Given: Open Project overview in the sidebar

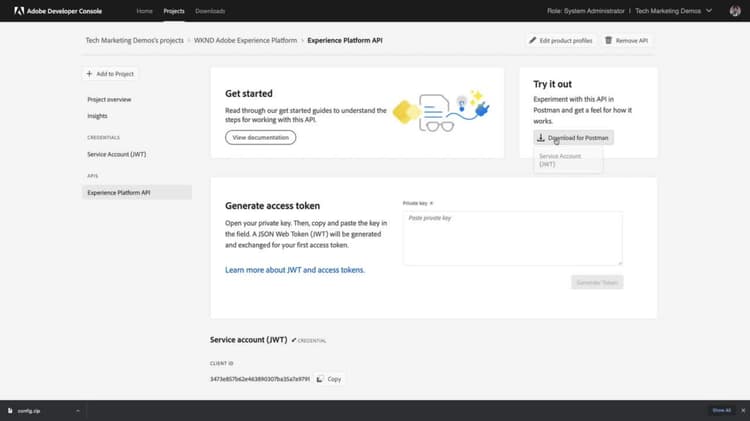Looking at the screenshot, I should [x=109, y=100].
